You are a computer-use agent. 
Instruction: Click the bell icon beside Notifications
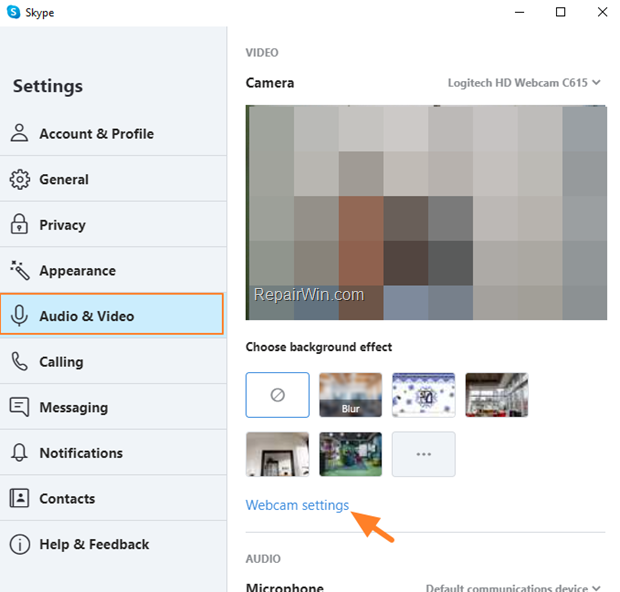tap(19, 453)
